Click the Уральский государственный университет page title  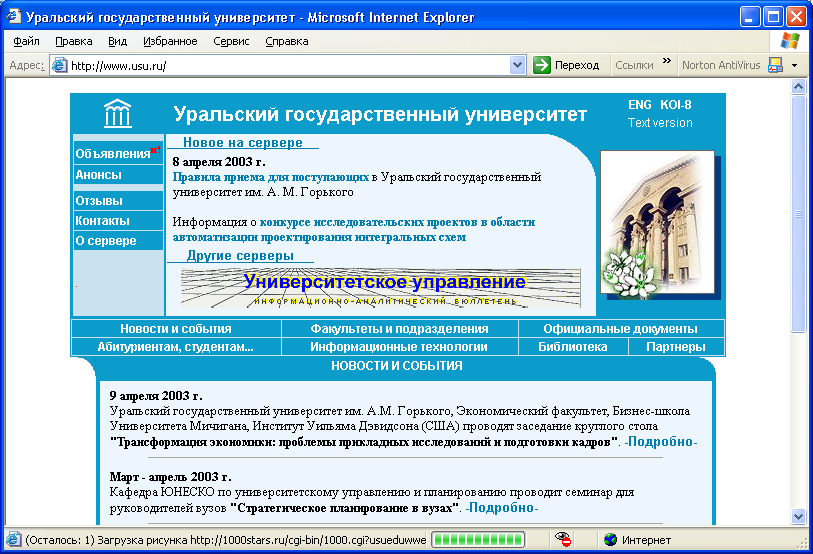pos(380,114)
